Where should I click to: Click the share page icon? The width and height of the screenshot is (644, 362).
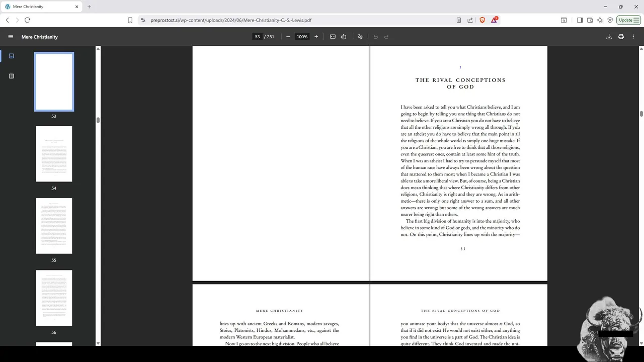pyautogui.click(x=470, y=20)
